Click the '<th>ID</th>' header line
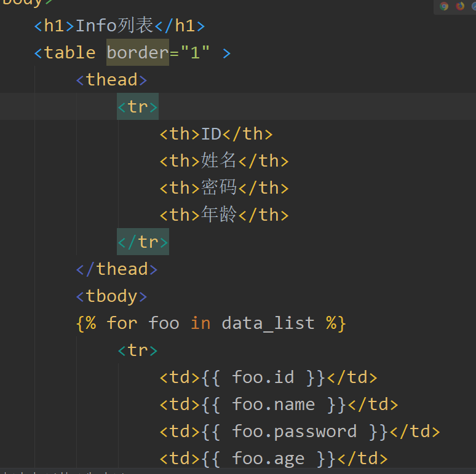The height and width of the screenshot is (474, 476). point(216,134)
